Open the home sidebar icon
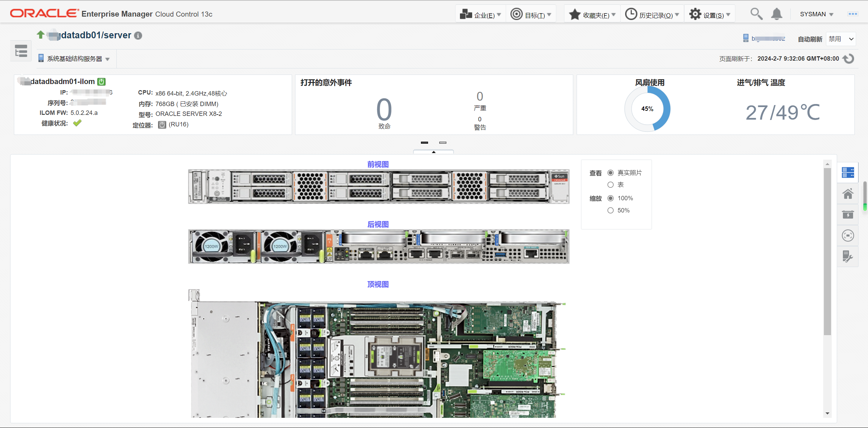Screen dimensions: 868x428 [x=848, y=194]
